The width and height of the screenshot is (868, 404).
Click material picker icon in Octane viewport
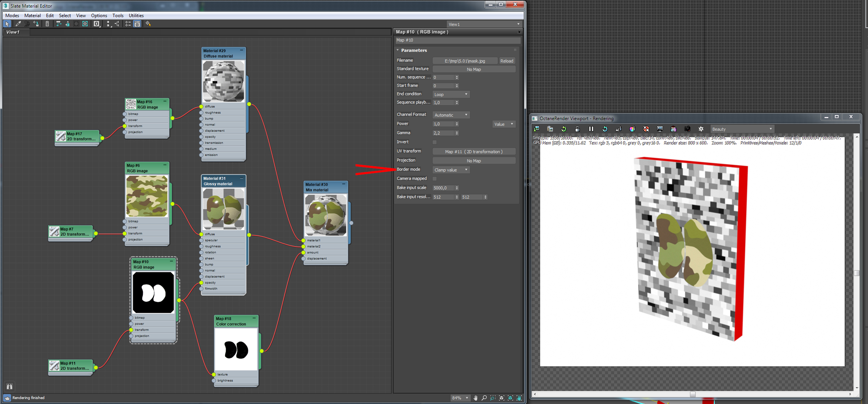tap(646, 129)
